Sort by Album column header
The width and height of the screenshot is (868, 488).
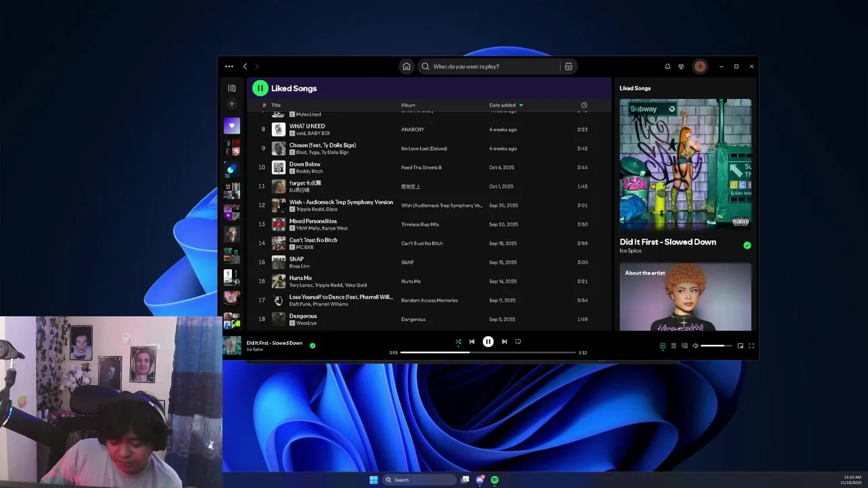(408, 105)
